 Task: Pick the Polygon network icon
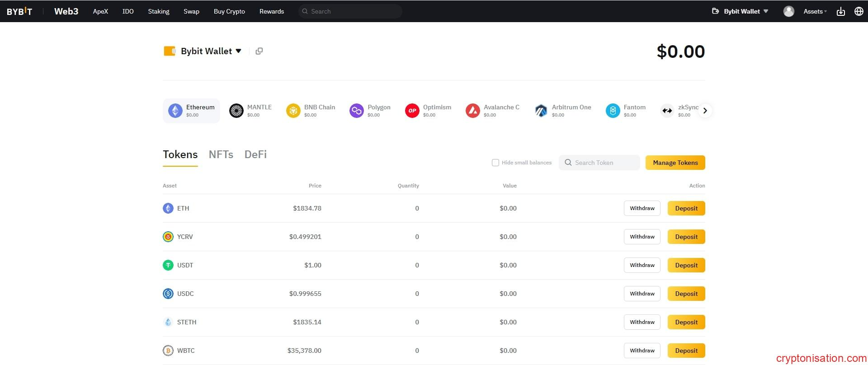(x=356, y=111)
